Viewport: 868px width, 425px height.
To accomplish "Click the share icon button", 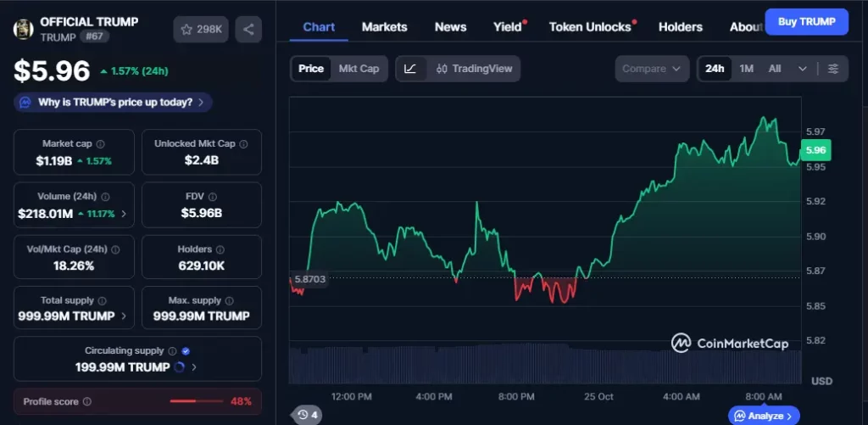I will pos(248,30).
